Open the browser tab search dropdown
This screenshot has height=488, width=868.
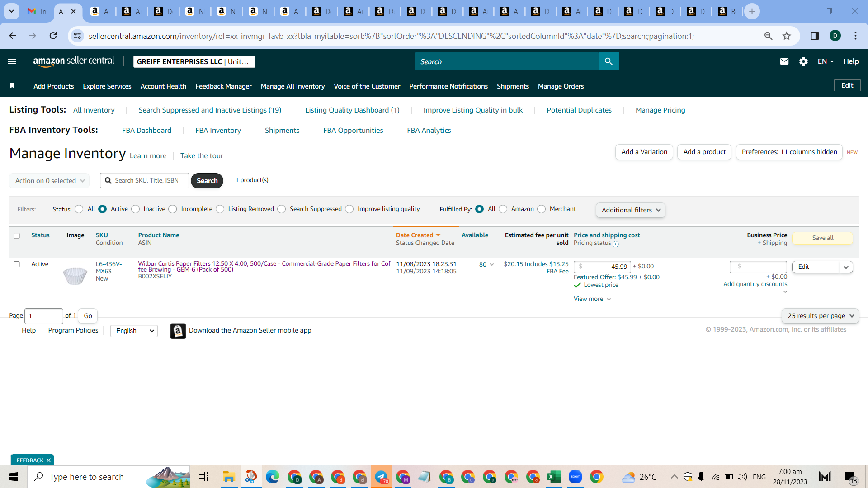tap(11, 11)
